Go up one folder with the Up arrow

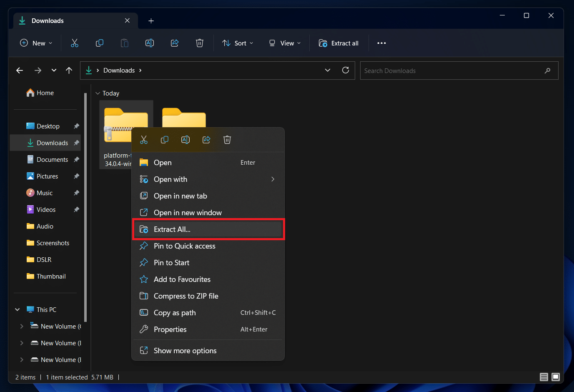tap(69, 70)
